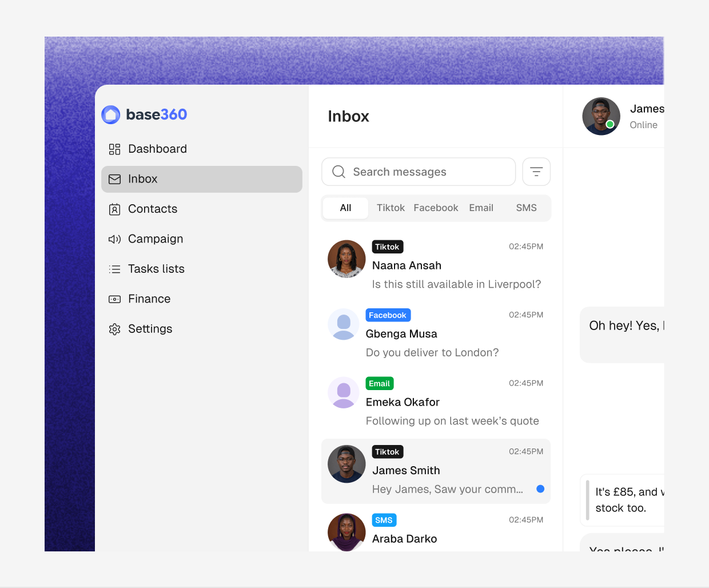Select Inbox in the sidebar
Image resolution: width=709 pixels, height=588 pixels.
tap(202, 179)
